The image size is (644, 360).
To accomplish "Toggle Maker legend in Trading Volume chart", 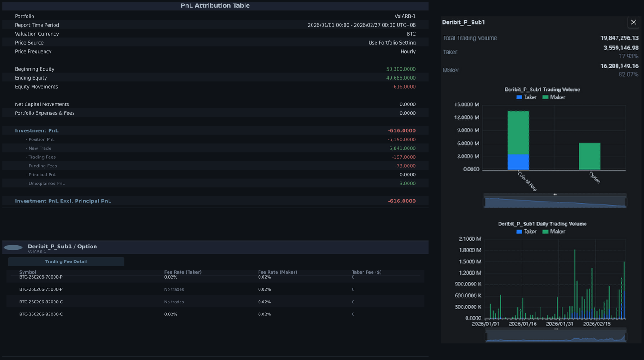I will point(553,97).
